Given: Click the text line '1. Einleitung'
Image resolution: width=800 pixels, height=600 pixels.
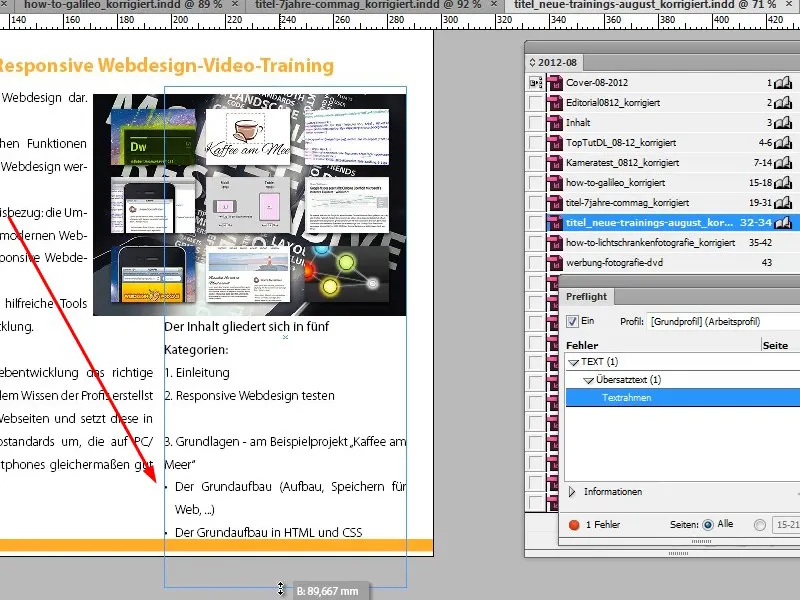Looking at the screenshot, I should pos(197,373).
